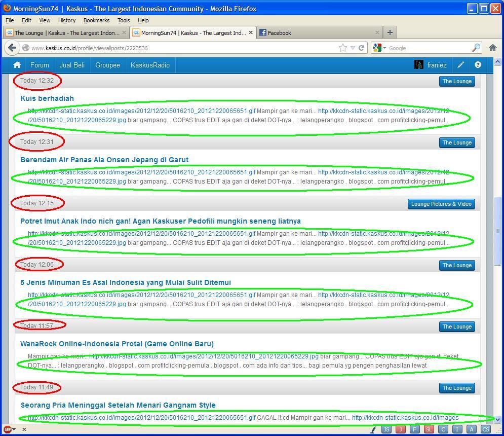
Task: Open the Jual Beli navigation link
Action: coord(72,65)
